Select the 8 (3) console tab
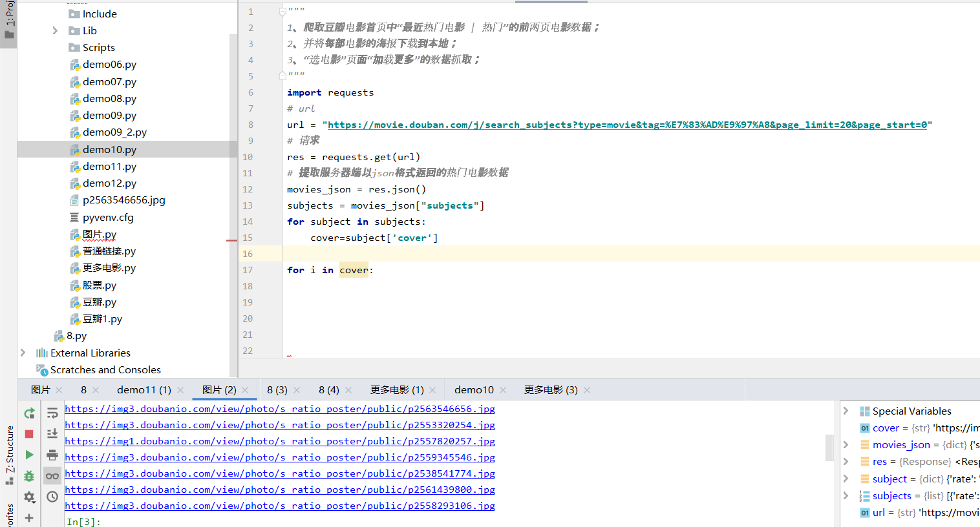 277,390
